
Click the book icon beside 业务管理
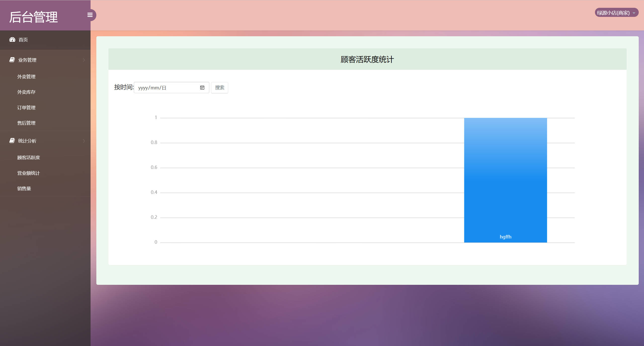coord(12,59)
